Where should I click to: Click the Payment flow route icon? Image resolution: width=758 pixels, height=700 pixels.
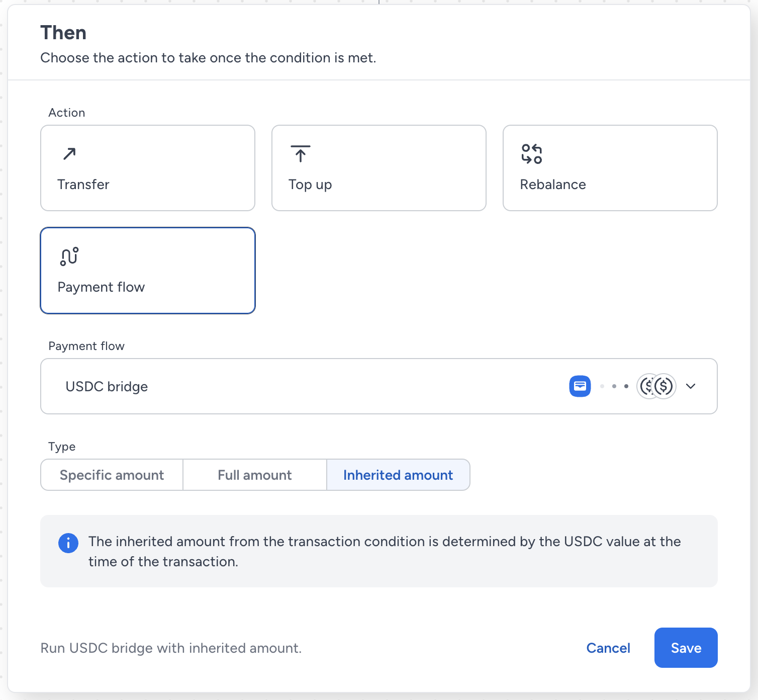click(69, 256)
